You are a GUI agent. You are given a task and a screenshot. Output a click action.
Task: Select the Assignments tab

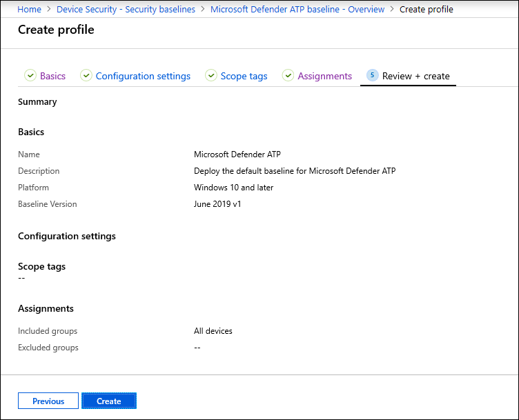coord(324,76)
